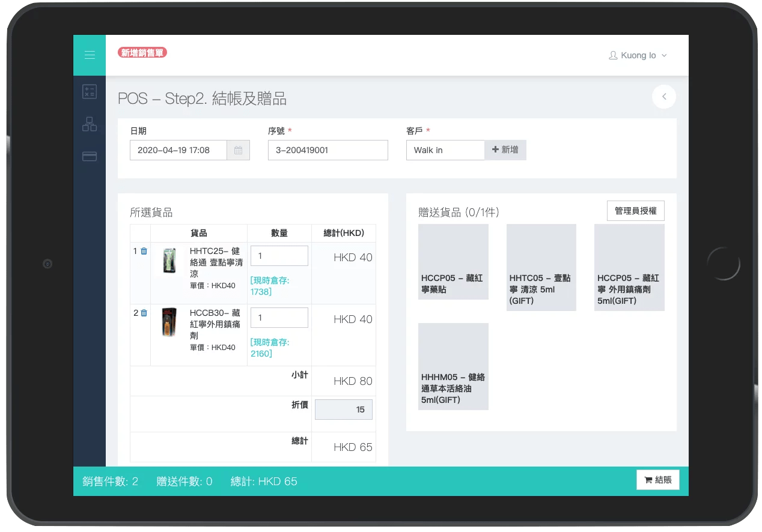This screenshot has width=762, height=532.
Task: Click 銷售件數: 2 in bottom bar
Action: point(111,481)
